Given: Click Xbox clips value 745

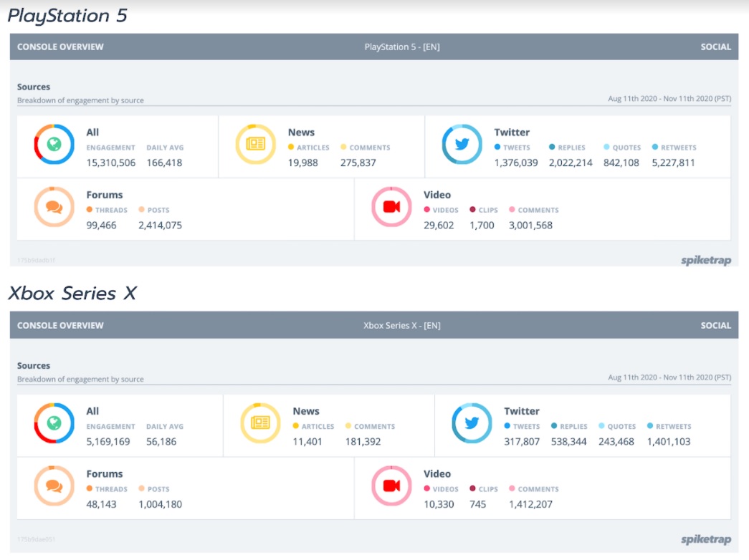Looking at the screenshot, I should pyautogui.click(x=477, y=505).
